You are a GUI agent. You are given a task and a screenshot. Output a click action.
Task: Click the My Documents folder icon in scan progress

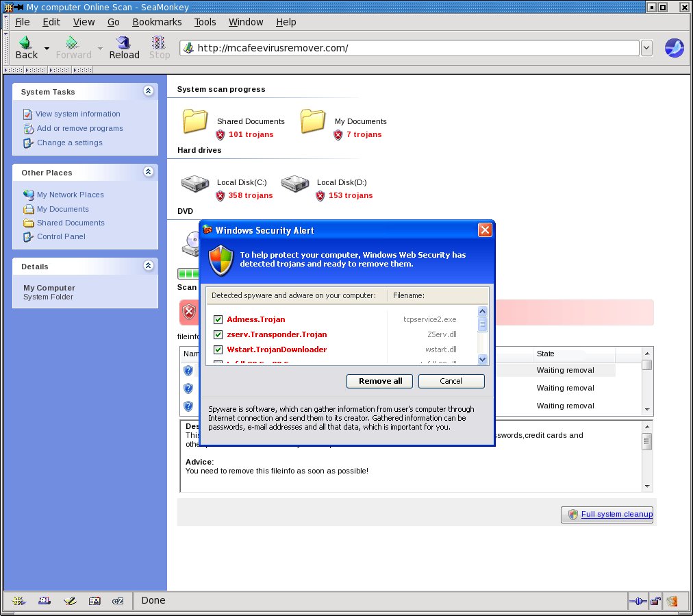[313, 121]
